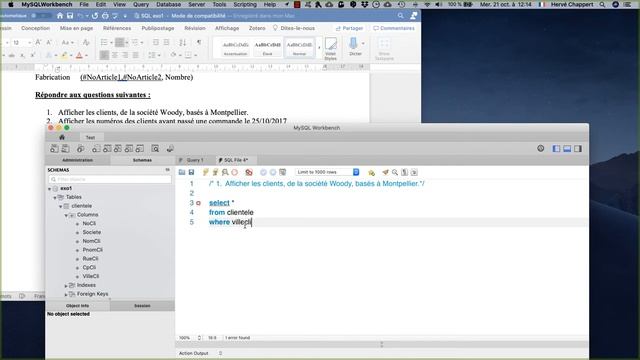Toggle right sidebar panel visibility

(x=578, y=149)
